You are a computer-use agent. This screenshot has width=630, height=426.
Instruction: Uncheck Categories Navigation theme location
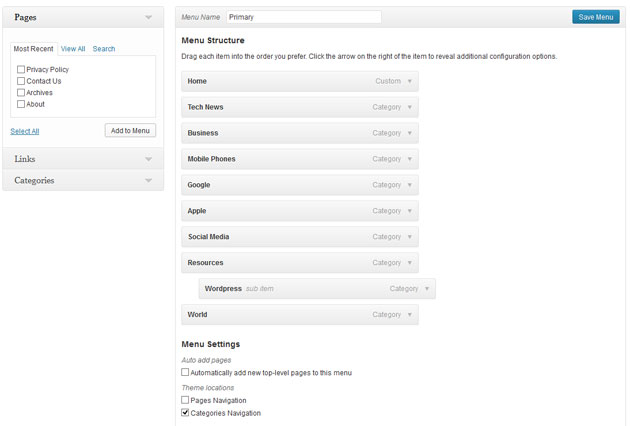pos(185,412)
